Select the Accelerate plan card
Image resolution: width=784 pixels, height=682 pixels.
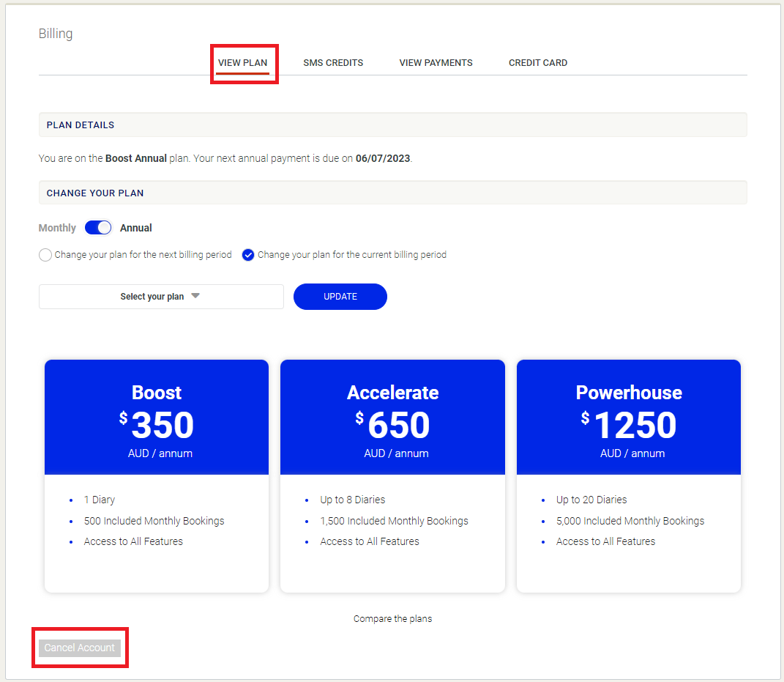click(392, 475)
